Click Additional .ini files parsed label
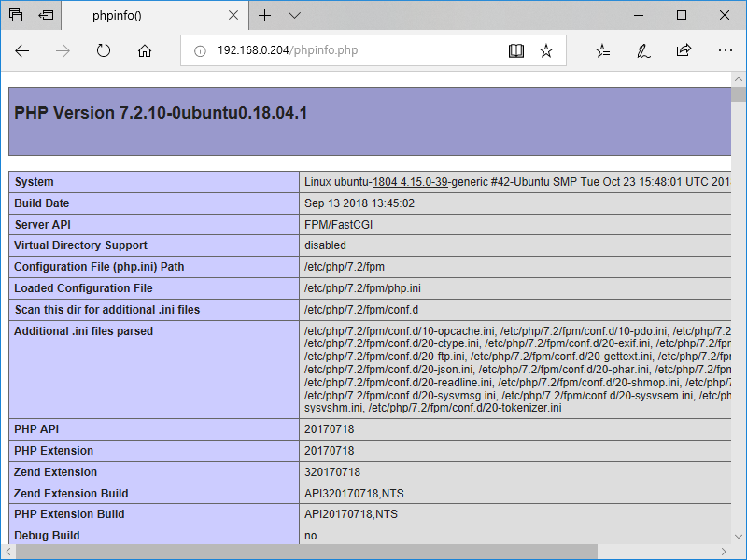Viewport: 747px width, 560px height. 83,331
